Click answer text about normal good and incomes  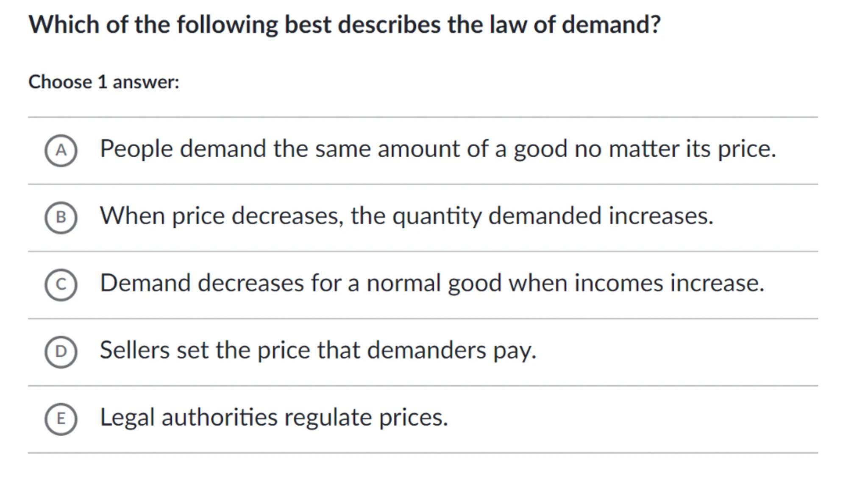pos(431,283)
